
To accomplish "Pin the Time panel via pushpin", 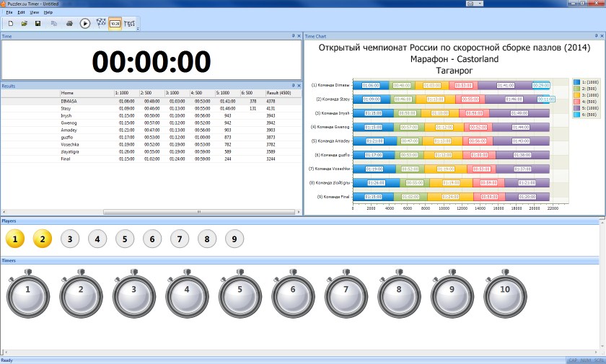I will coord(293,35).
